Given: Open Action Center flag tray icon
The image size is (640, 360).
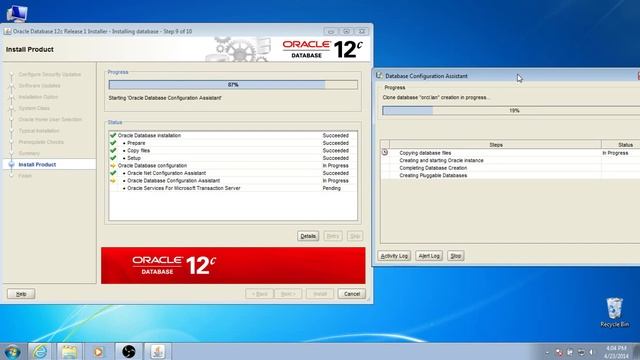Looking at the screenshot, I should (x=570, y=352).
